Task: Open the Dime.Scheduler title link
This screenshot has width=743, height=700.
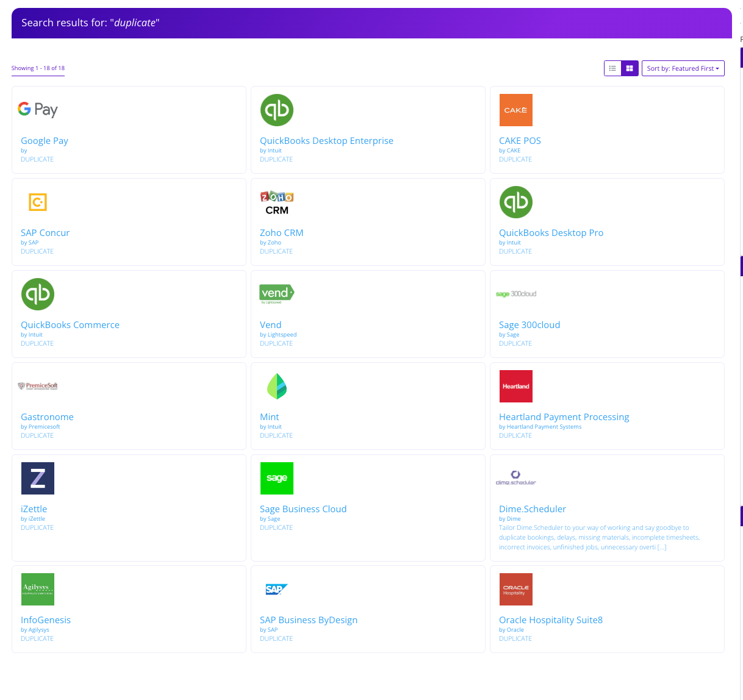Action: coord(533,509)
